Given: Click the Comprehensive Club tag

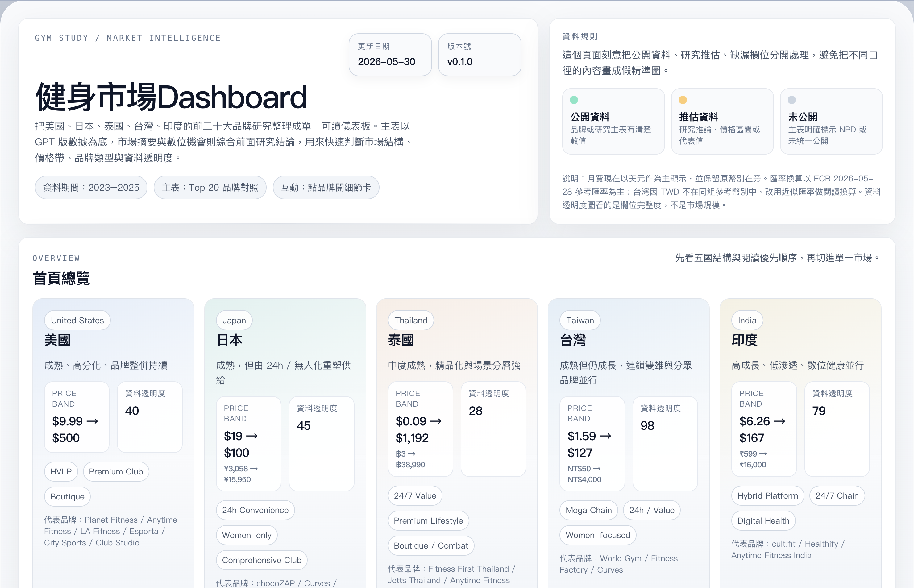Looking at the screenshot, I should [262, 560].
